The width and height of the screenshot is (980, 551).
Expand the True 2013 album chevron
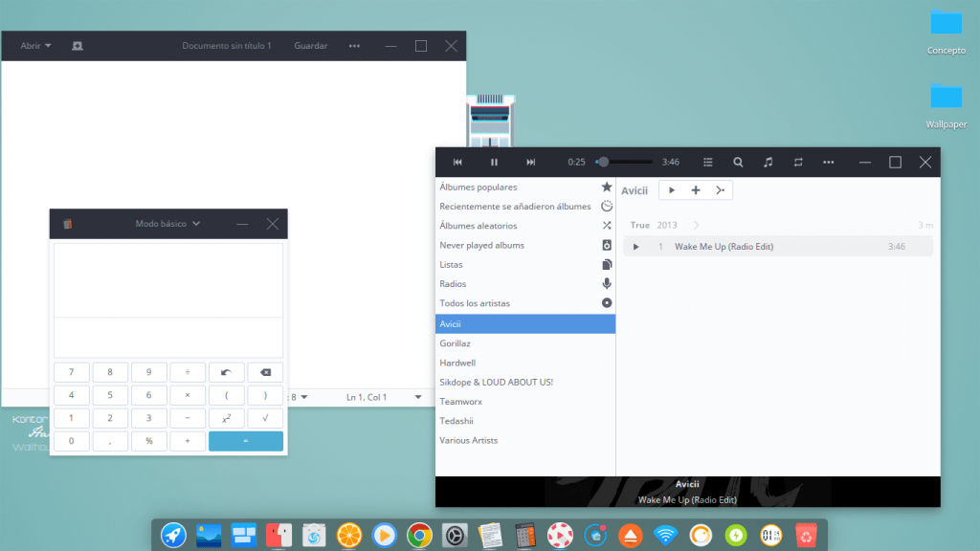[697, 226]
